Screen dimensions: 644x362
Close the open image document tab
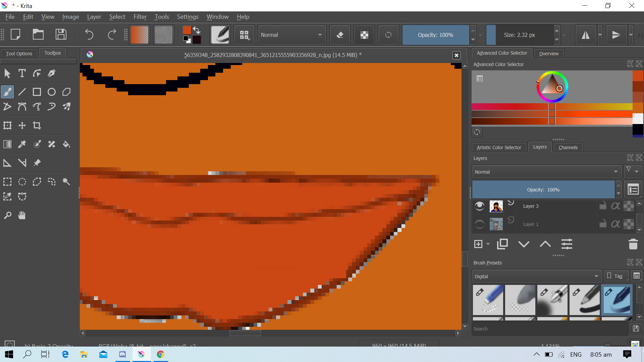(x=457, y=55)
